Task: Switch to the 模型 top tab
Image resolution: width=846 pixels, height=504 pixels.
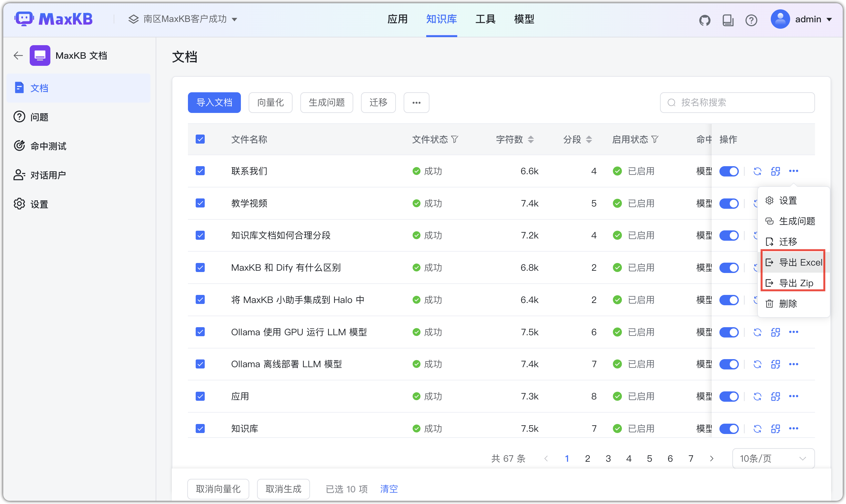Action: 524,19
